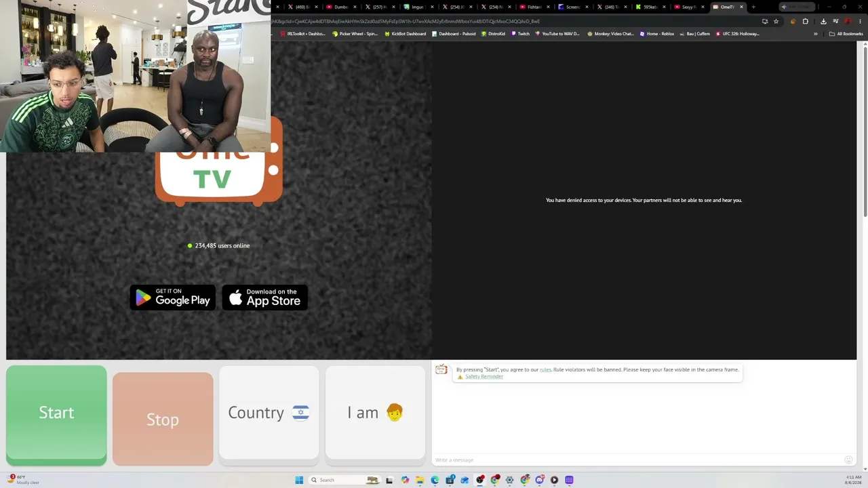Open the emoji picker in chat

[848, 460]
